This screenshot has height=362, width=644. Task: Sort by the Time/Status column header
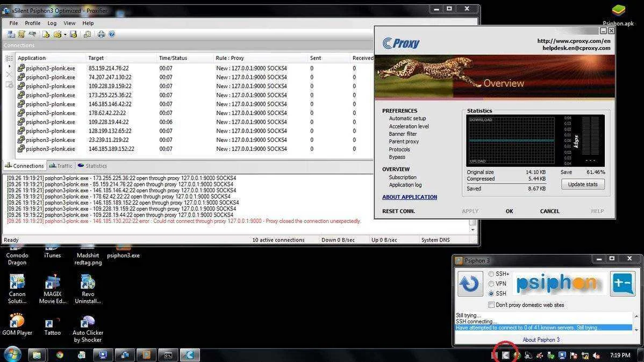[185, 59]
